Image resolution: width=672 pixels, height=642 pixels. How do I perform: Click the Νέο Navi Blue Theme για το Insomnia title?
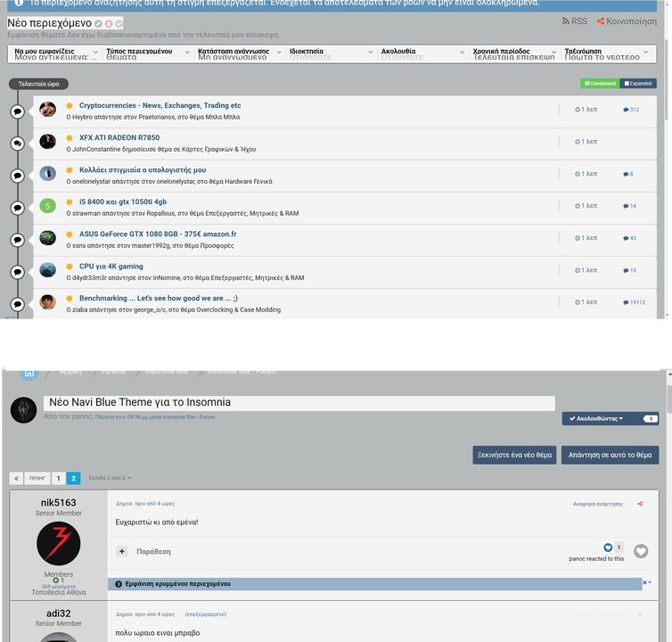click(x=140, y=402)
